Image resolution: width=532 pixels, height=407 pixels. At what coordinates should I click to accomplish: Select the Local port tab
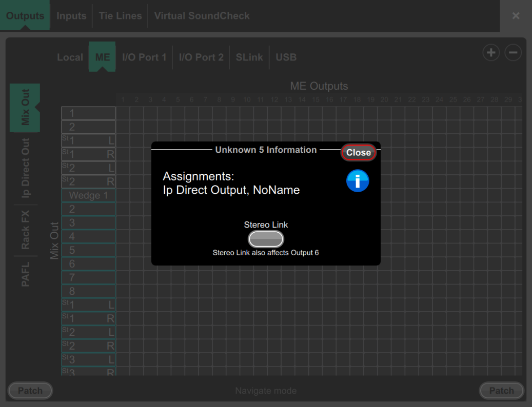(x=70, y=57)
